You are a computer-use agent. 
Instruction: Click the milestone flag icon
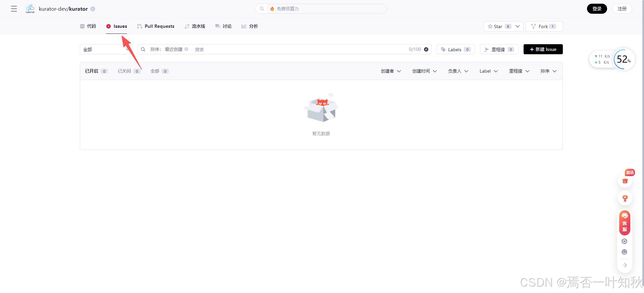pyautogui.click(x=487, y=50)
